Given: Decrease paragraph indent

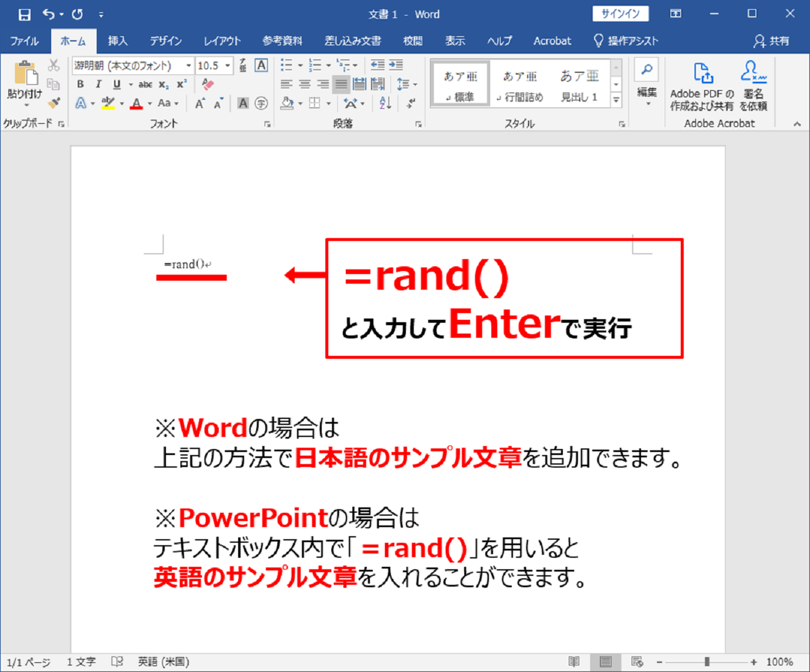Looking at the screenshot, I should (x=378, y=65).
